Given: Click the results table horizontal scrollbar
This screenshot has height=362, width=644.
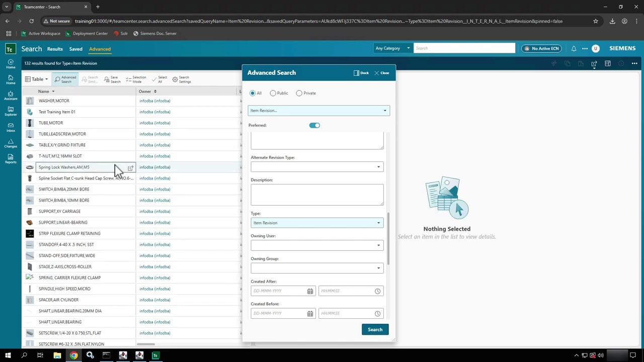Looking at the screenshot, I should pos(145,344).
